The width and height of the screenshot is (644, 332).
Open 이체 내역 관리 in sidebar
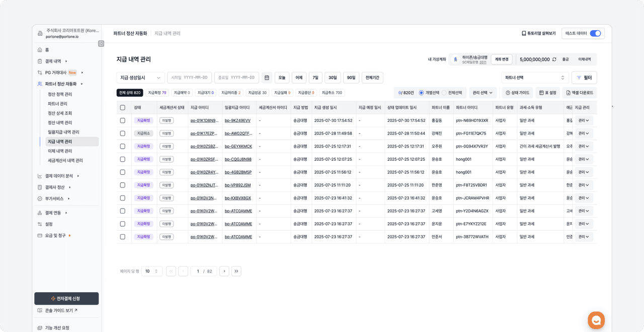pos(59,151)
